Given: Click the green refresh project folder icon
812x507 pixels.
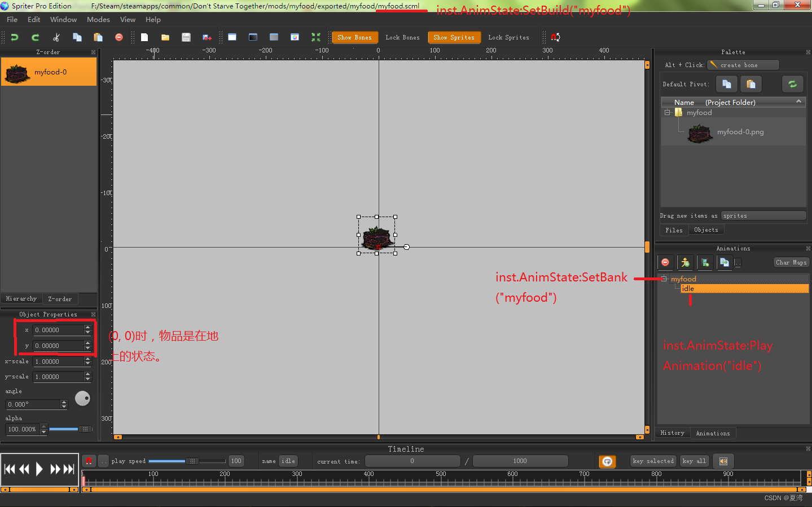Looking at the screenshot, I should click(793, 84).
